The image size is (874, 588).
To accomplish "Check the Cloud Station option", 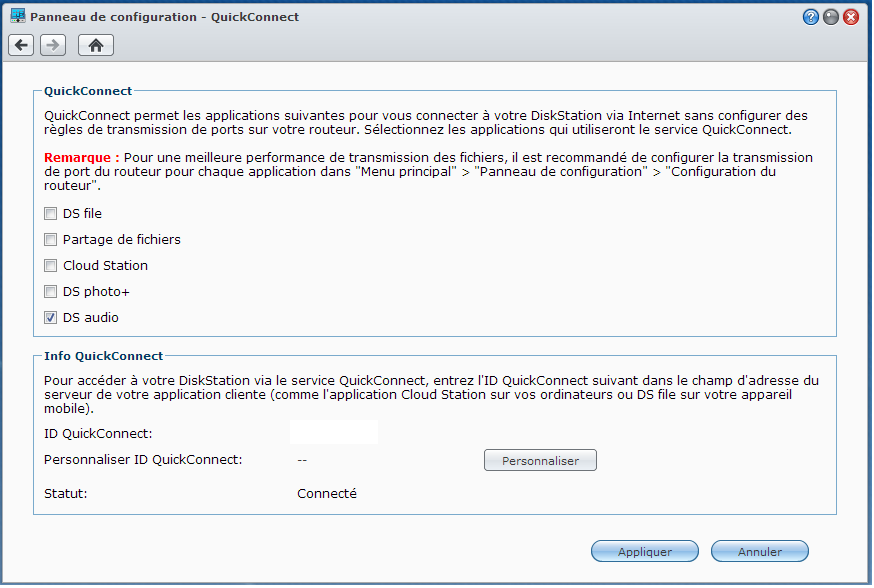I will coord(51,266).
